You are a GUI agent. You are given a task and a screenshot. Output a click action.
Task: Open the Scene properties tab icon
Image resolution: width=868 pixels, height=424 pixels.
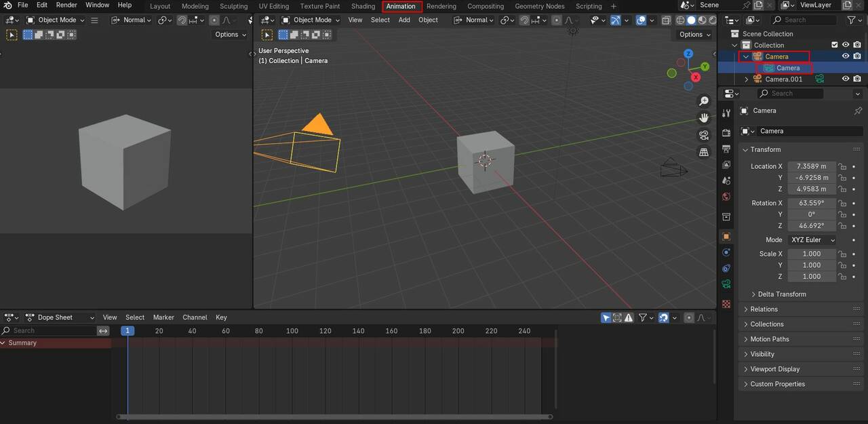[x=726, y=180]
